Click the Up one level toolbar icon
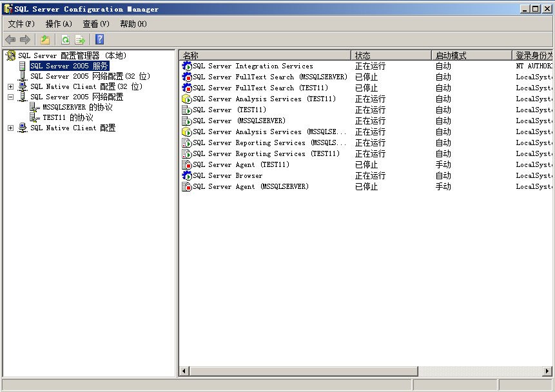This screenshot has height=392, width=555. pyautogui.click(x=45, y=39)
